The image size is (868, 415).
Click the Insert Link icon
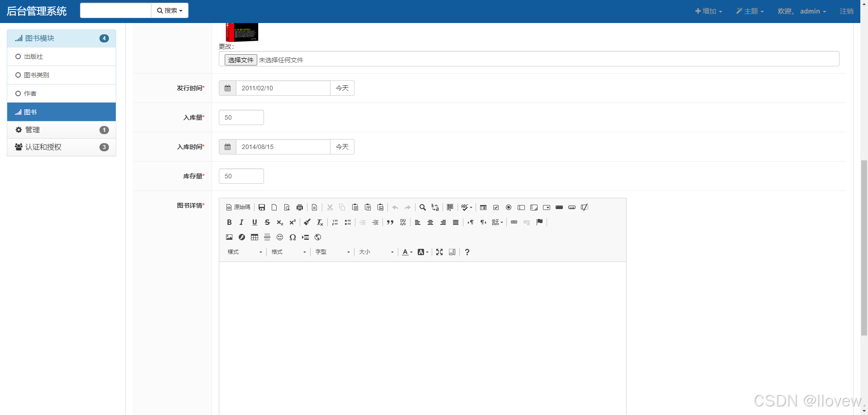pyautogui.click(x=514, y=222)
